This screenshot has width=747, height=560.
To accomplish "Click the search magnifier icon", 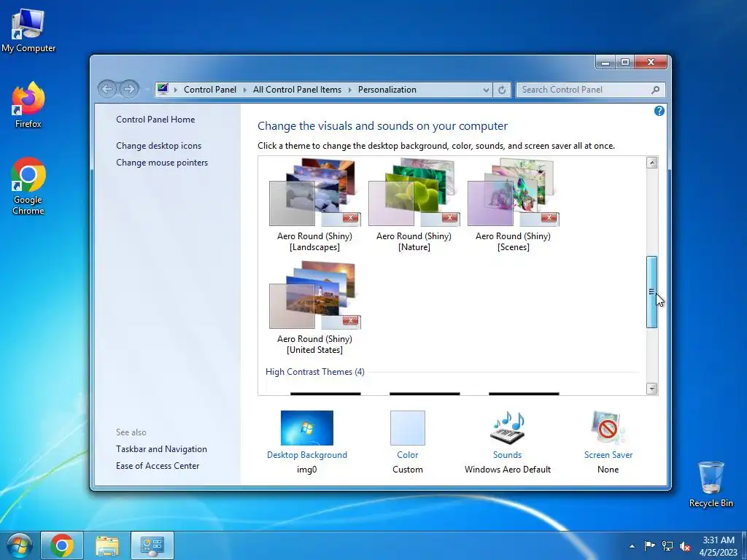I will 656,90.
